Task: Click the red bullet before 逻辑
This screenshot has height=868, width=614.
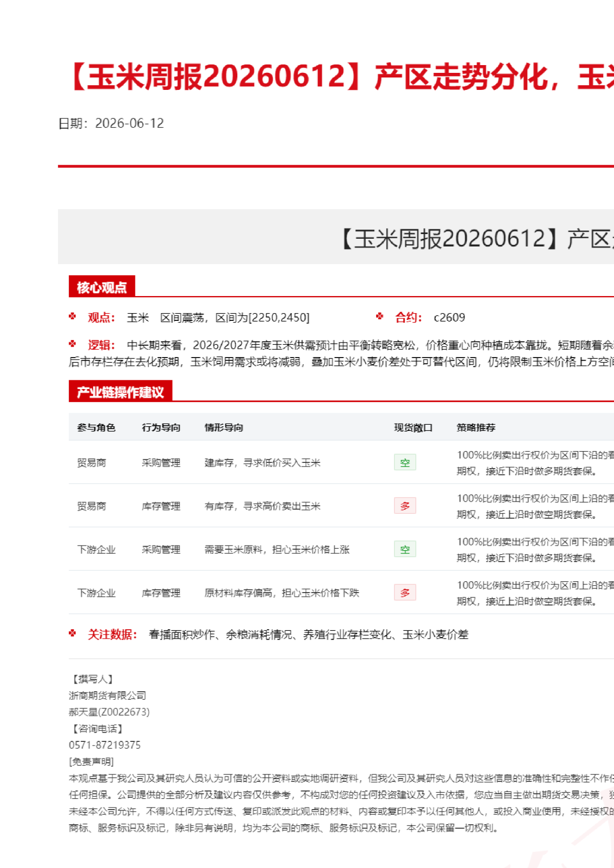Action: tap(72, 344)
